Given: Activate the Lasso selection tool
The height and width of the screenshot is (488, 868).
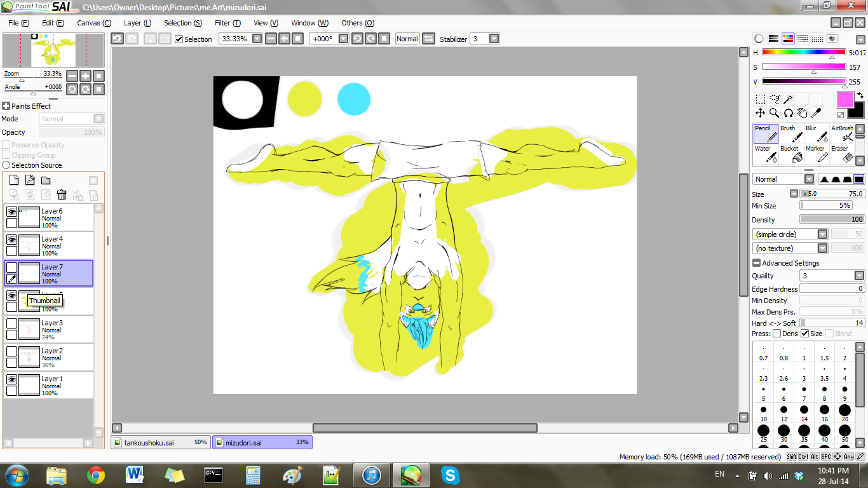Looking at the screenshot, I should tap(774, 99).
